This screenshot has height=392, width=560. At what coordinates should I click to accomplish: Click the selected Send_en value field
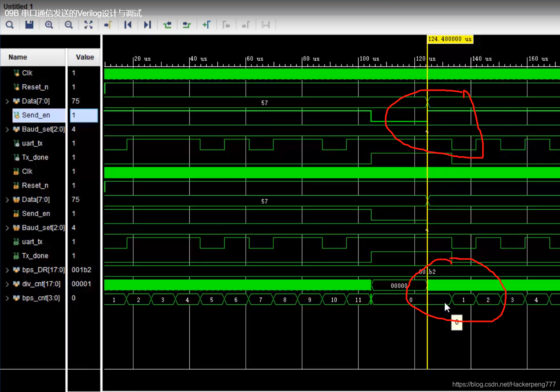pyautogui.click(x=84, y=115)
